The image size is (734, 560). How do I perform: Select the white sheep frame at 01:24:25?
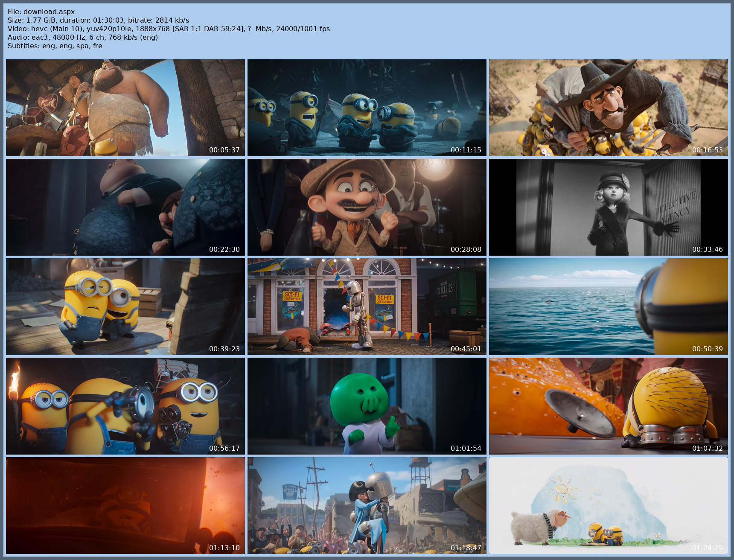click(609, 505)
